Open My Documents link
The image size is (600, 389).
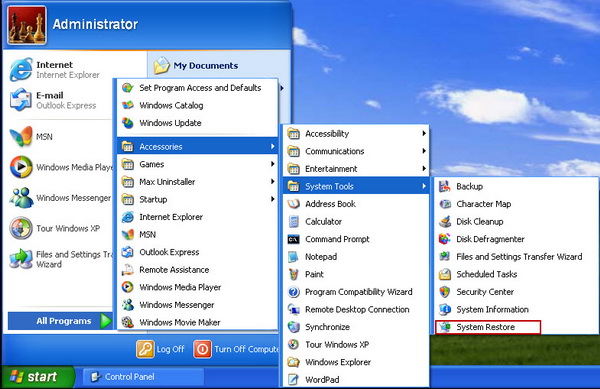pyautogui.click(x=196, y=66)
